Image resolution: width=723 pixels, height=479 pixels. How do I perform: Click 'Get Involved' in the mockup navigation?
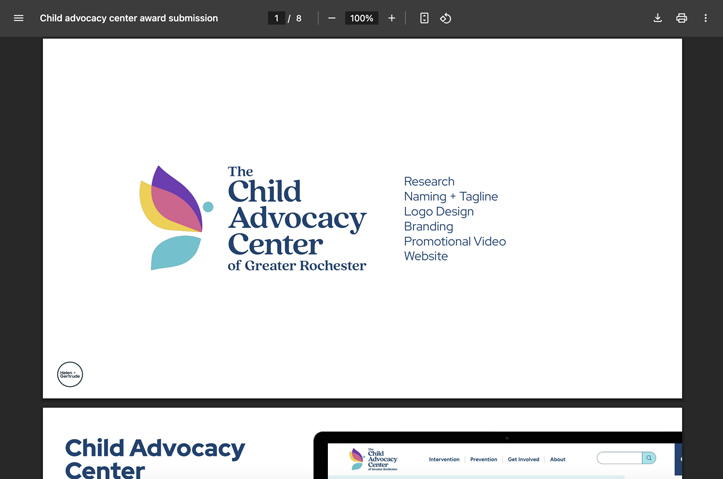(x=523, y=459)
